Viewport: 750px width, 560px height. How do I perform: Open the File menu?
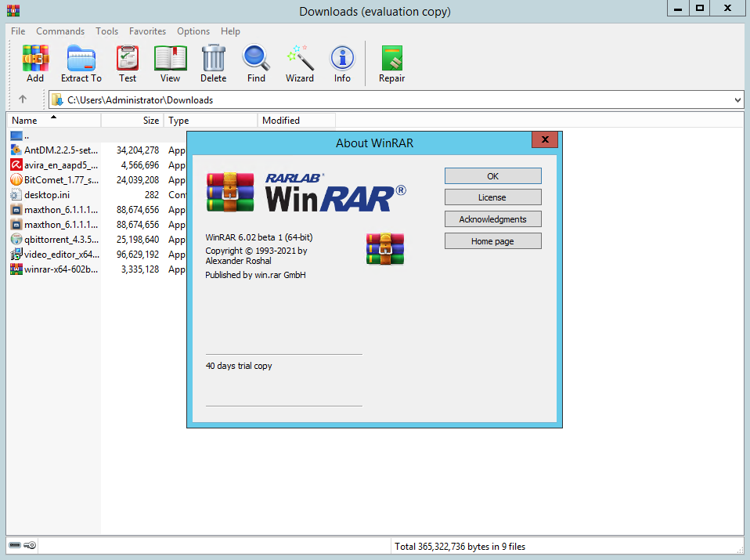(18, 31)
